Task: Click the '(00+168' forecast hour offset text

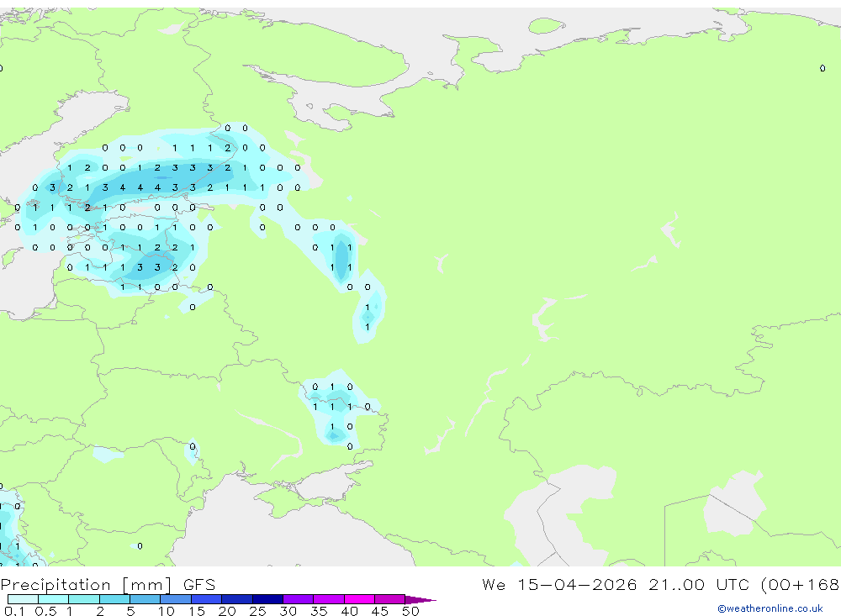Action: click(801, 584)
